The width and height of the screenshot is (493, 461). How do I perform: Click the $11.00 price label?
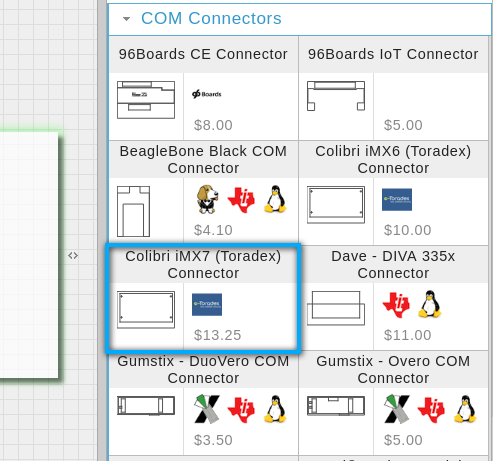click(407, 335)
